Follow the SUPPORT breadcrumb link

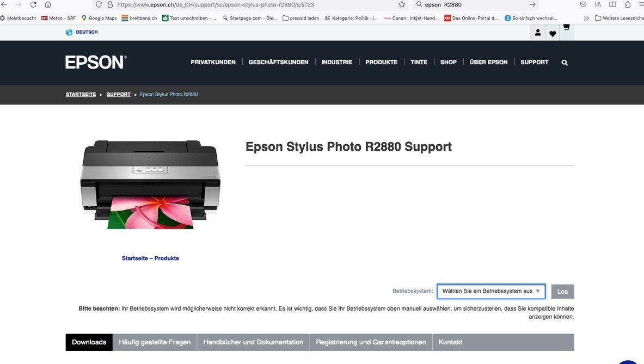click(118, 94)
